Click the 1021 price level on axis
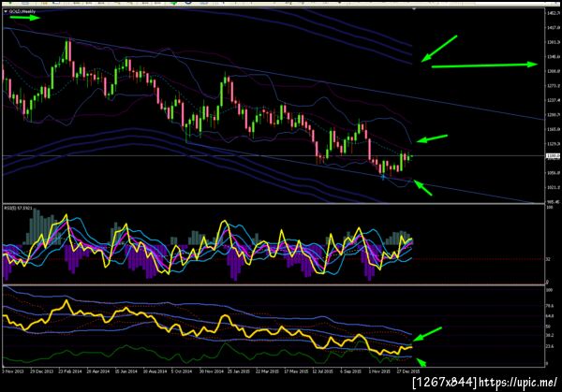 [x=554, y=187]
